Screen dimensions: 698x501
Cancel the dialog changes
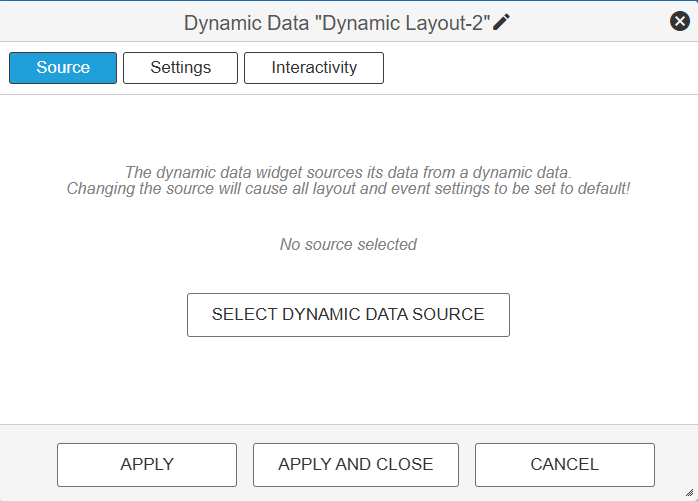564,464
